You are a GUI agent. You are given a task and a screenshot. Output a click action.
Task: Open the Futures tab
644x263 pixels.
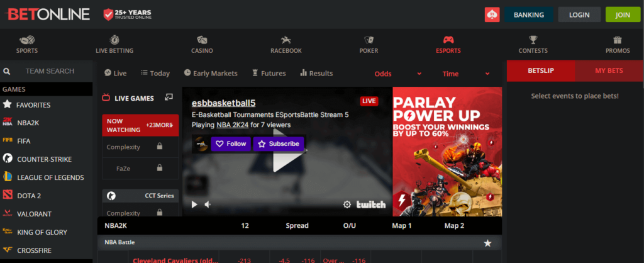click(x=269, y=73)
